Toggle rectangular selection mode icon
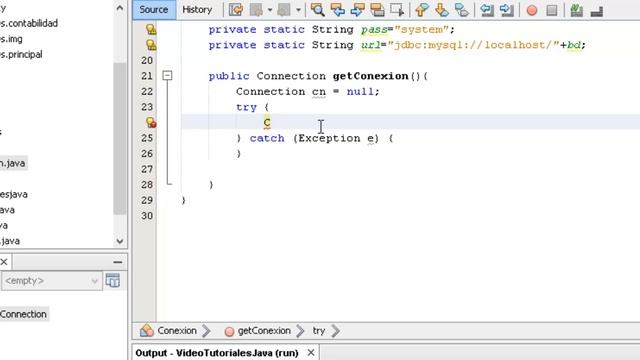The width and height of the screenshot is (640, 360). click(397, 10)
